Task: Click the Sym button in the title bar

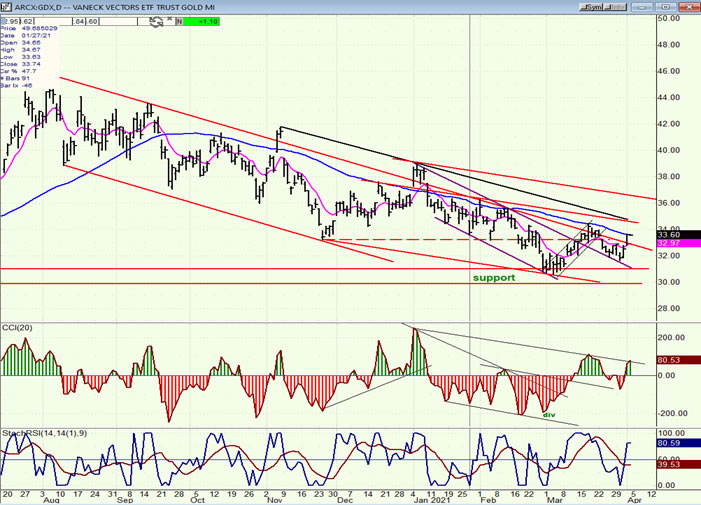Action: tap(593, 5)
